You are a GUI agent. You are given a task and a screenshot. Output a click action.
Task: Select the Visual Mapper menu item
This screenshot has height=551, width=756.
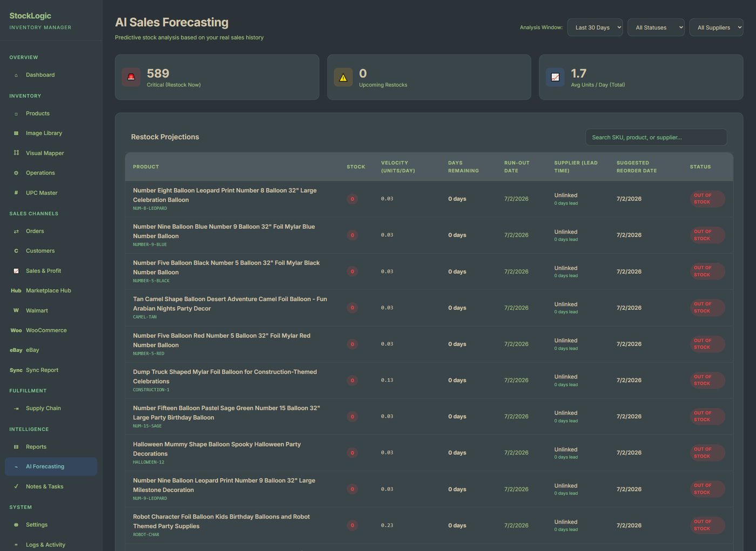(51, 153)
